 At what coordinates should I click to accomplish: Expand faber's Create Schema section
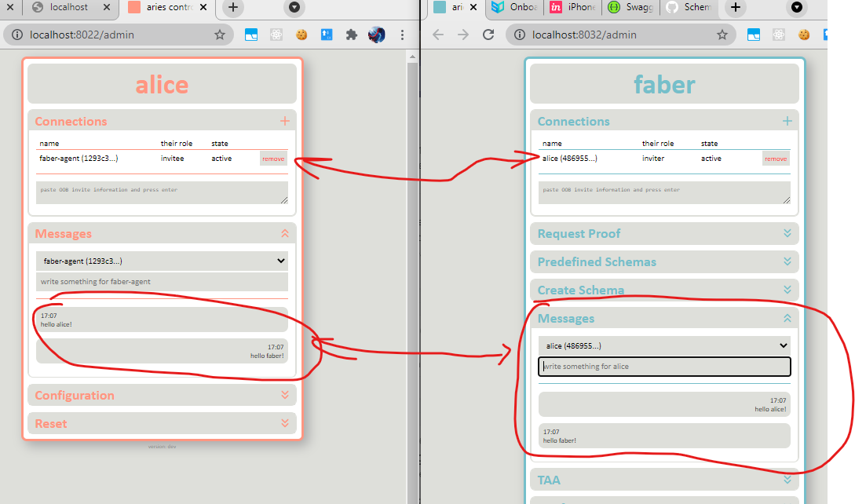[787, 290]
